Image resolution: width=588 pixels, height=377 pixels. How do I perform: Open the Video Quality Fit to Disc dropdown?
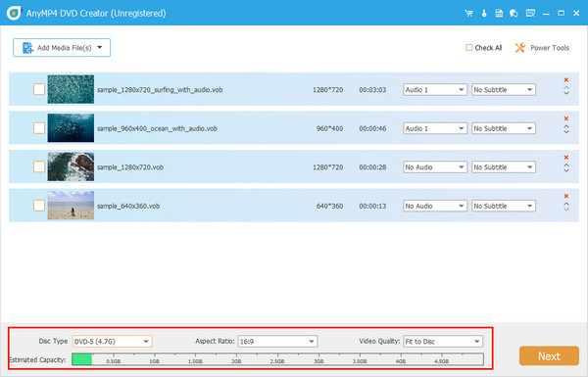click(x=443, y=342)
